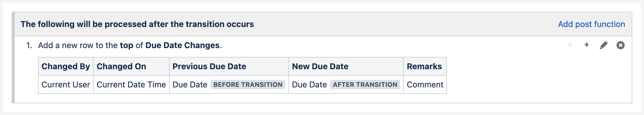The width and height of the screenshot is (644, 115).
Task: Click the bold word top in description
Action: pyautogui.click(x=126, y=45)
